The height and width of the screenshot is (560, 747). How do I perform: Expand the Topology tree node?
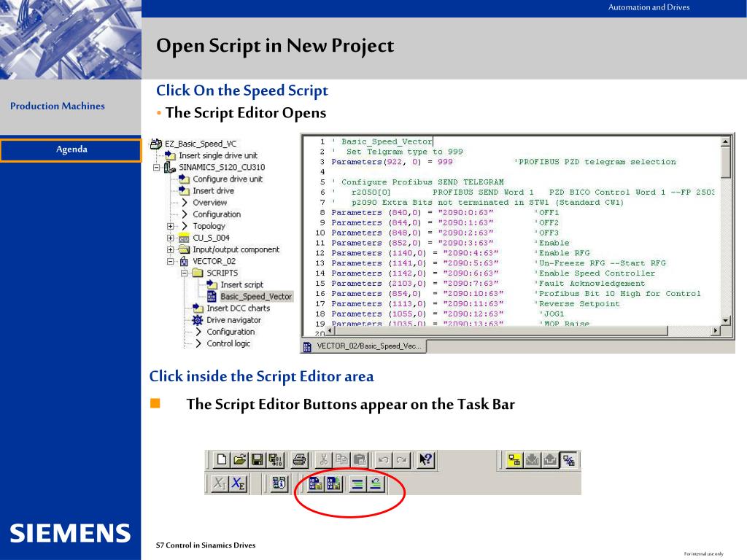tap(170, 226)
